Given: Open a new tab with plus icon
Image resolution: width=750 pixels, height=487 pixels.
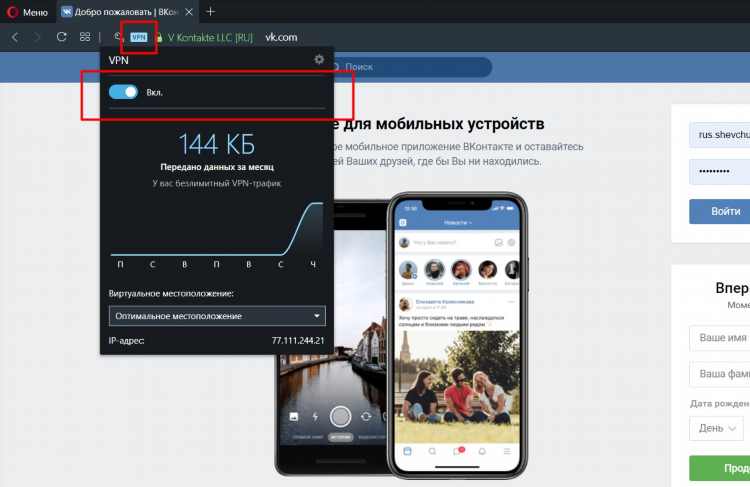Looking at the screenshot, I should click(210, 11).
